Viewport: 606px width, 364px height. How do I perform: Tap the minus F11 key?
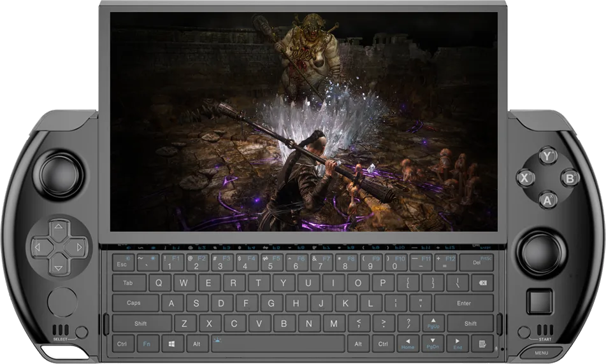[421, 263]
